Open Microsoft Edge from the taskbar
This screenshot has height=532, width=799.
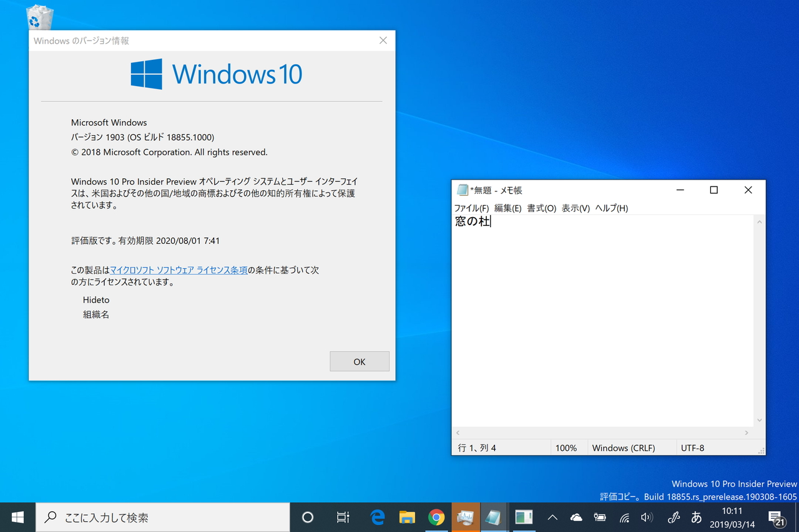tap(377, 517)
